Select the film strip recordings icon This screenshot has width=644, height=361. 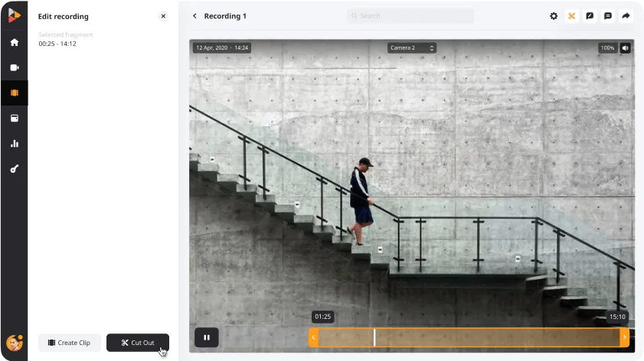pyautogui.click(x=15, y=93)
